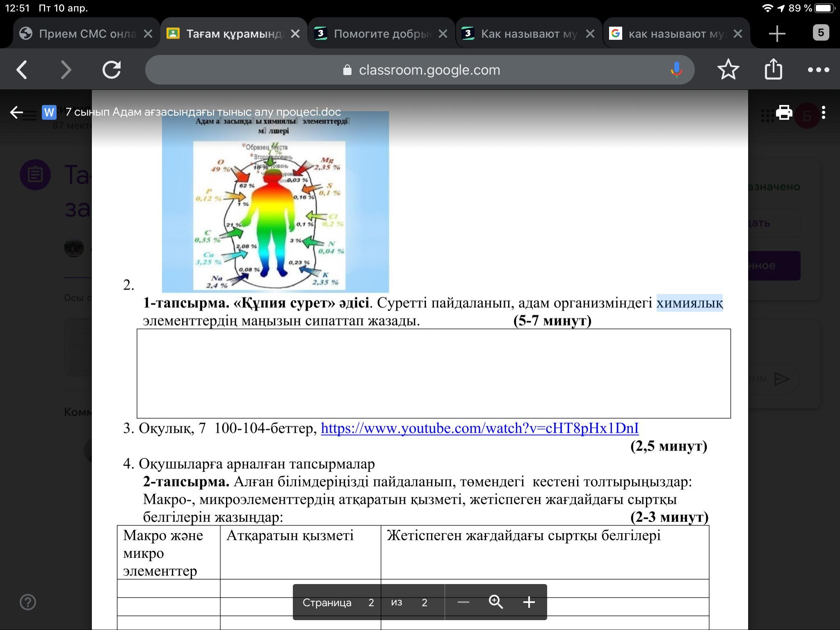The image size is (840, 630).
Task: Close document viewer with back arrow
Action: coord(16,112)
